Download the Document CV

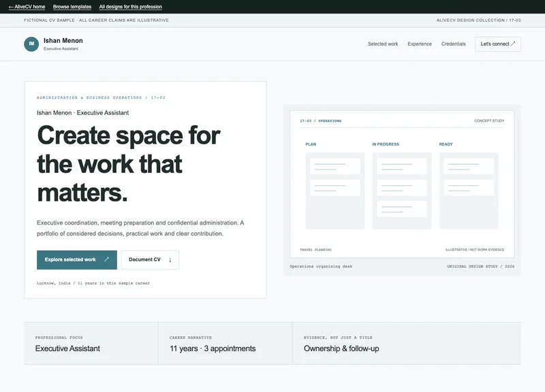150,260
